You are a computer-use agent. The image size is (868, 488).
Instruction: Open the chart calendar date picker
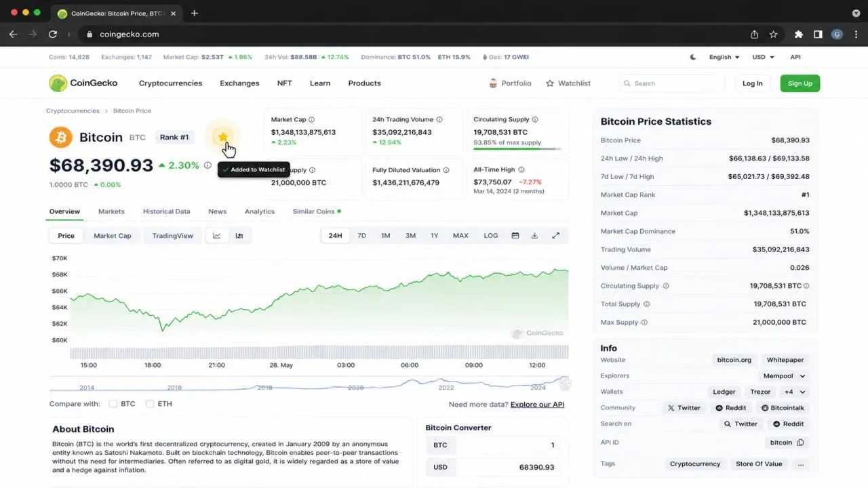515,236
